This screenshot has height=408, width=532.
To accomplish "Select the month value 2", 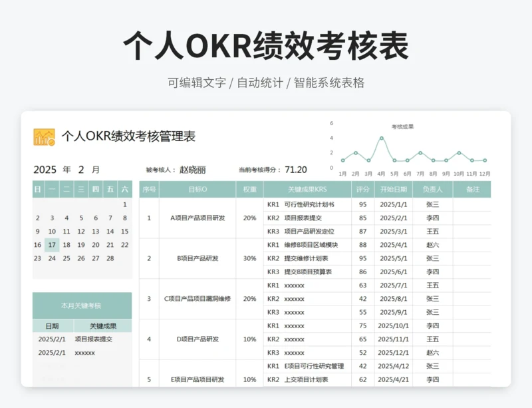I will click(x=80, y=170).
